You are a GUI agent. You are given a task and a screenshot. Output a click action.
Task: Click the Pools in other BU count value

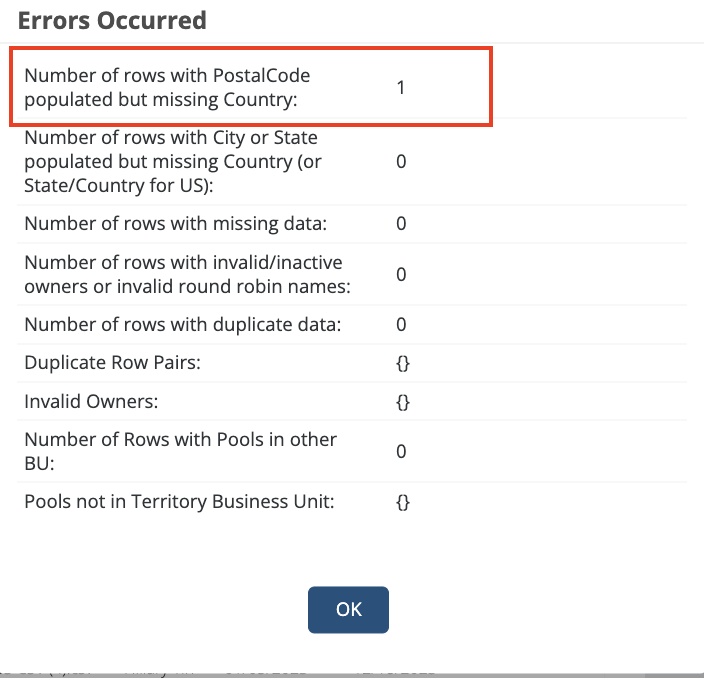(x=401, y=451)
